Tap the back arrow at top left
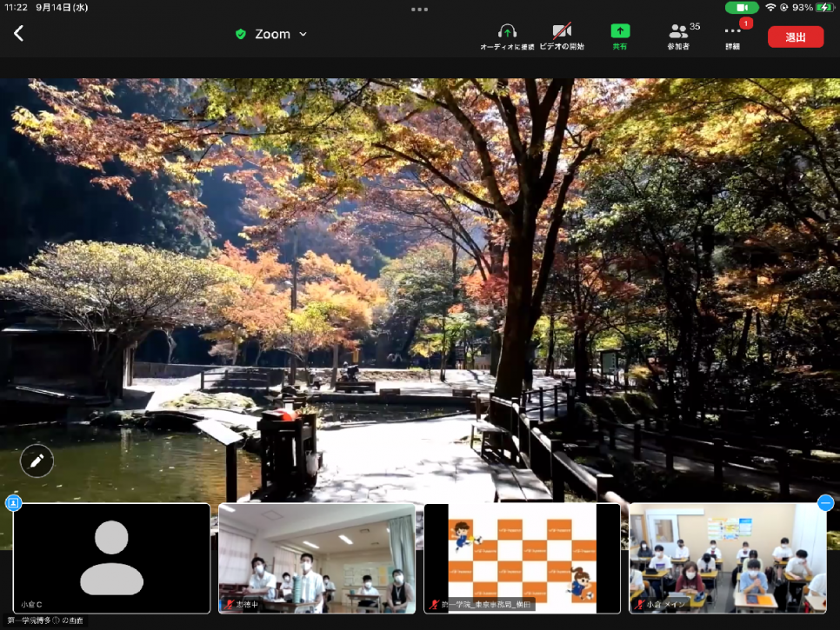The image size is (840, 630). [19, 34]
